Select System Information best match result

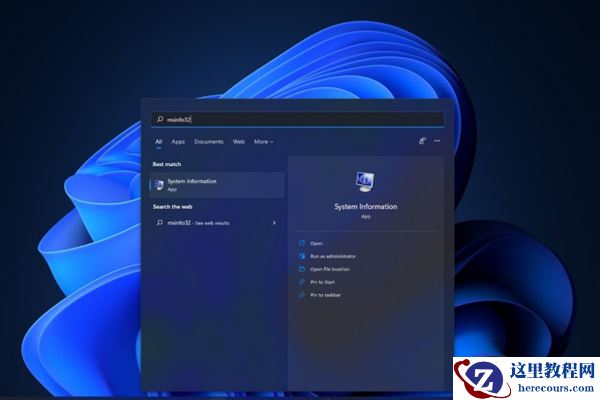point(217,185)
